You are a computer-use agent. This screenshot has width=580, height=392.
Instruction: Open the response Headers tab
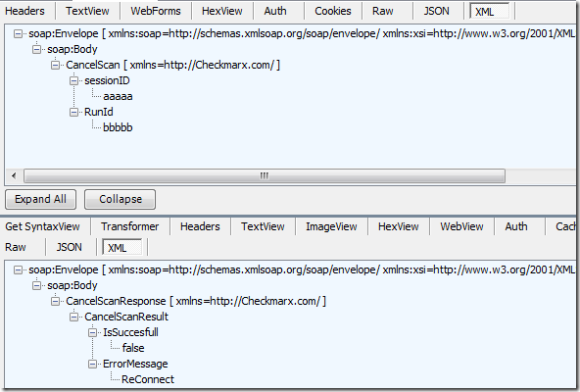[200, 226]
